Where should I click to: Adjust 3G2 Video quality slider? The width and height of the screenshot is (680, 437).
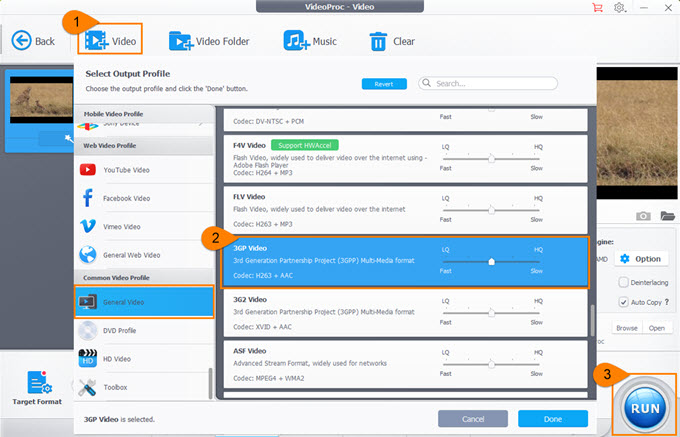491,313
